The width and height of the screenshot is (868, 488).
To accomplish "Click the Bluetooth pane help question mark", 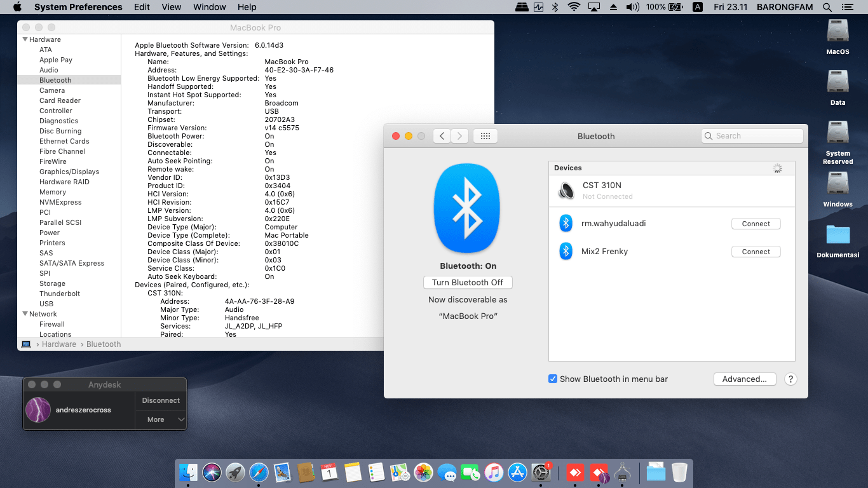I will [790, 379].
